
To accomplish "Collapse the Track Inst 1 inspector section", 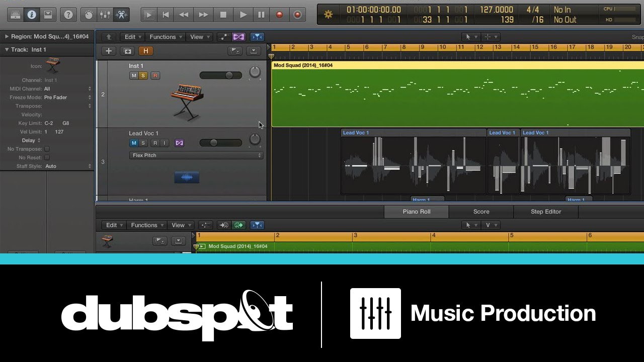I will click(7, 49).
